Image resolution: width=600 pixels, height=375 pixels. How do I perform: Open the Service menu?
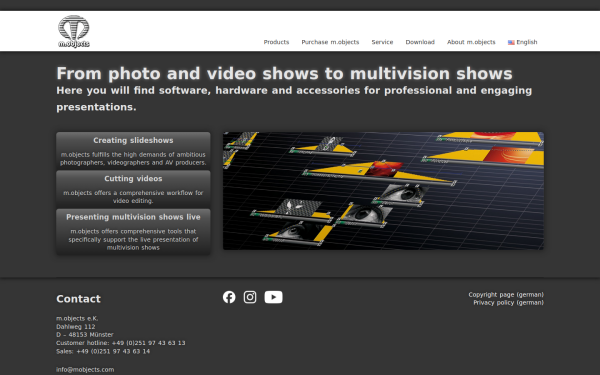(x=382, y=42)
